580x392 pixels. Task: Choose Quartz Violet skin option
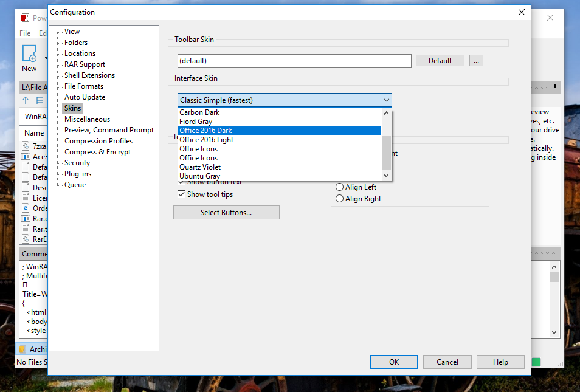click(x=280, y=167)
